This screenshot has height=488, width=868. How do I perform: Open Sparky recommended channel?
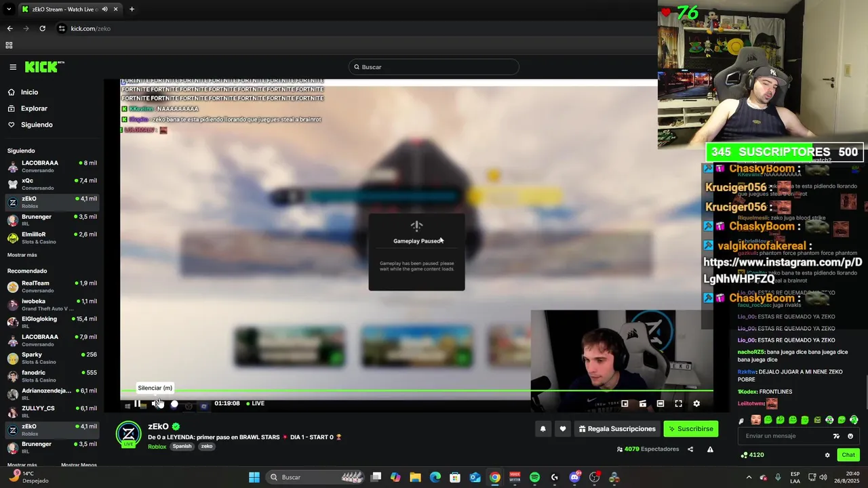coord(53,358)
